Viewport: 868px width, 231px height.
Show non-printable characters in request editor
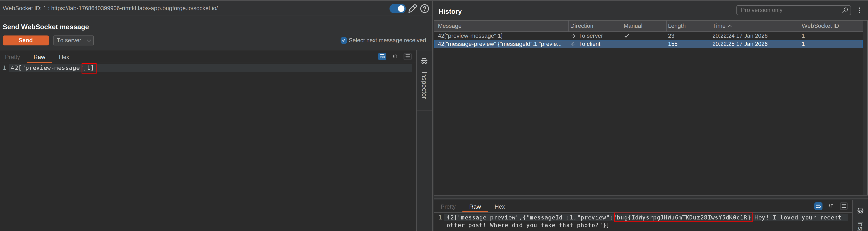pyautogui.click(x=395, y=57)
